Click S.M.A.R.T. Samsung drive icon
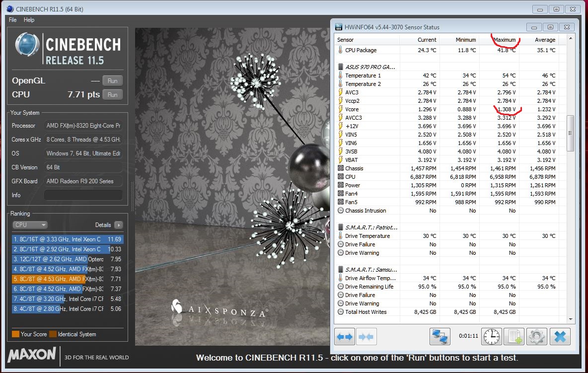The width and height of the screenshot is (588, 373). coord(340,270)
